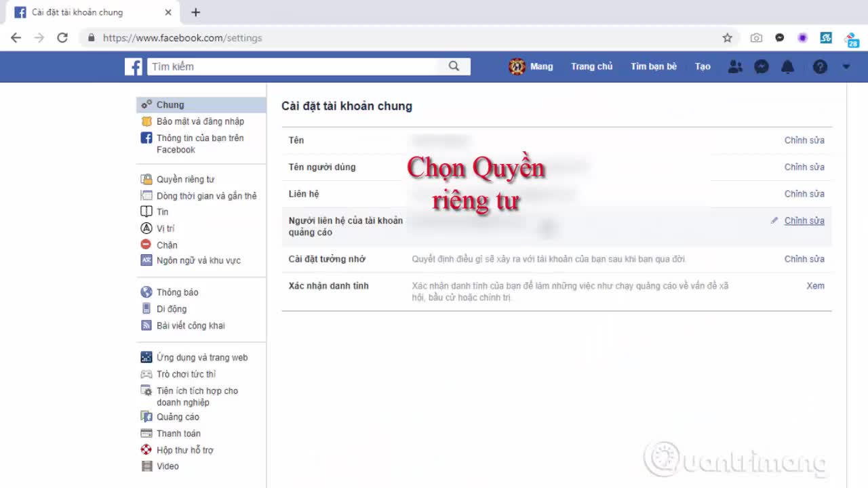Click extension icon with 28 badge
The image size is (868, 488).
pos(851,39)
